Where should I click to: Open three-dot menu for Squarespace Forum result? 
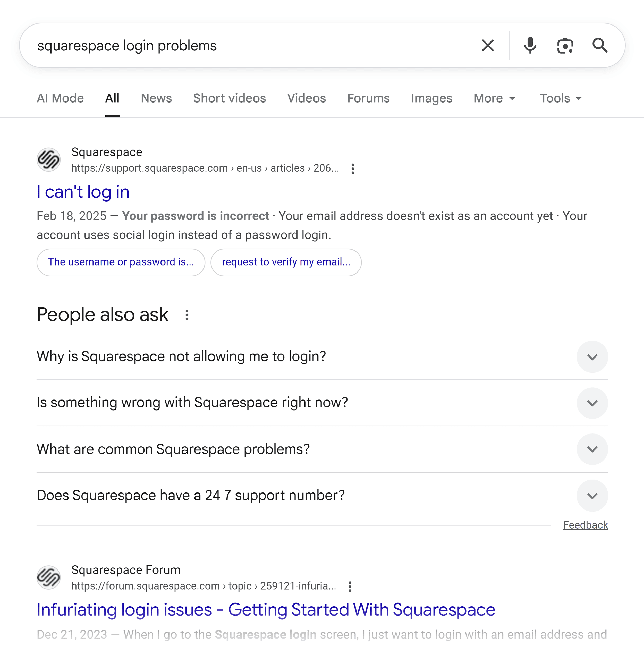[350, 586]
